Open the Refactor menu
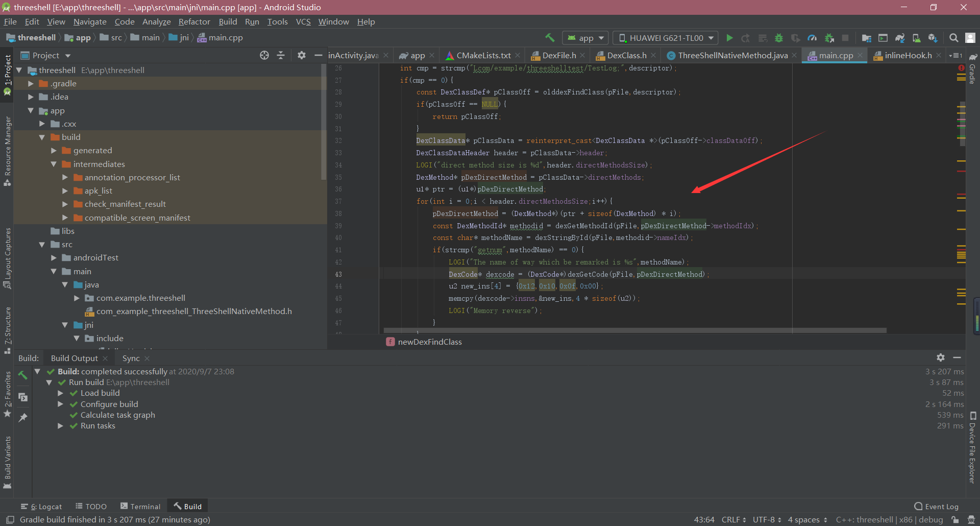This screenshot has width=980, height=526. [x=194, y=21]
